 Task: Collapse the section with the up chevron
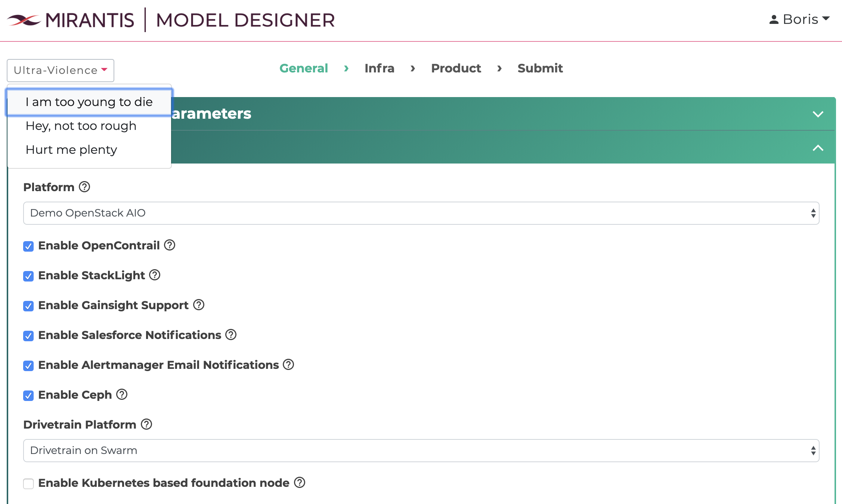click(818, 148)
